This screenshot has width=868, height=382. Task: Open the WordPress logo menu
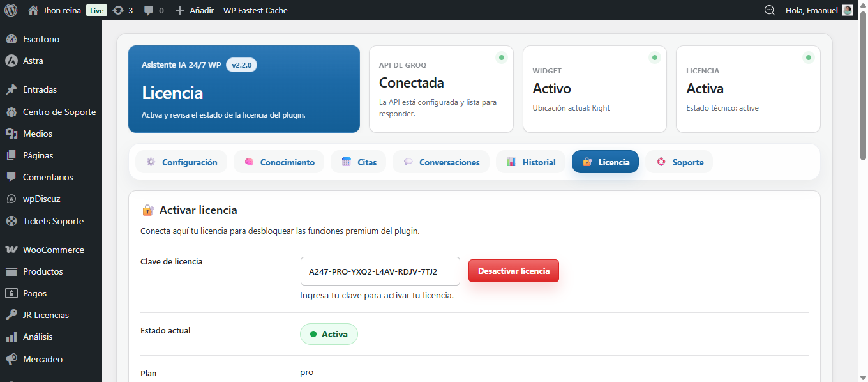[11, 10]
